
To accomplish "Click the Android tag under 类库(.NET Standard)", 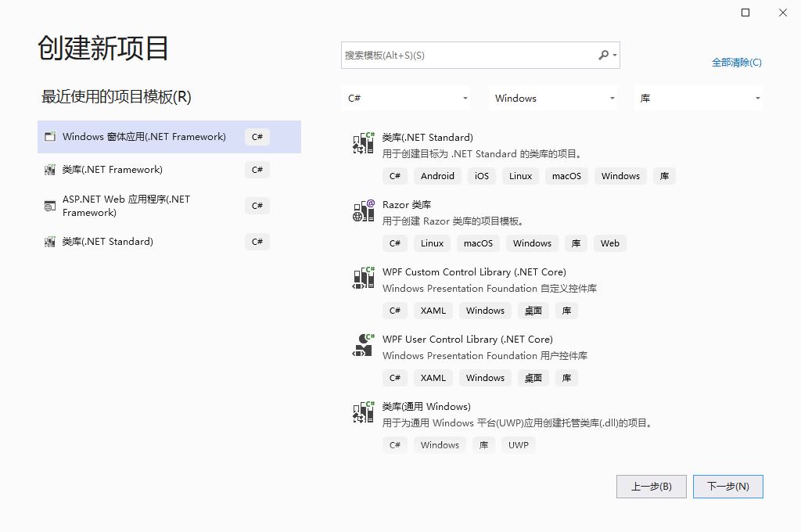I will coord(437,176).
